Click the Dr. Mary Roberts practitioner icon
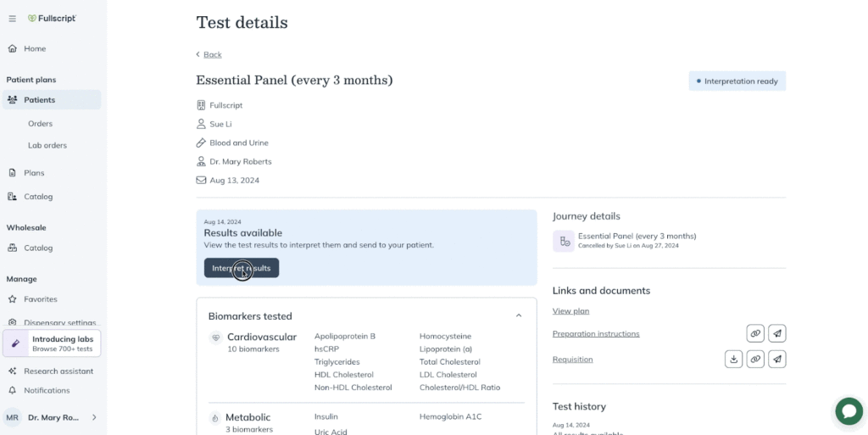The height and width of the screenshot is (435, 868). click(201, 162)
